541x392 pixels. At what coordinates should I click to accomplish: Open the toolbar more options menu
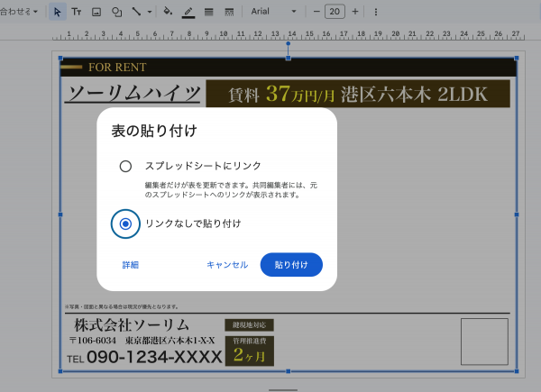click(x=376, y=12)
